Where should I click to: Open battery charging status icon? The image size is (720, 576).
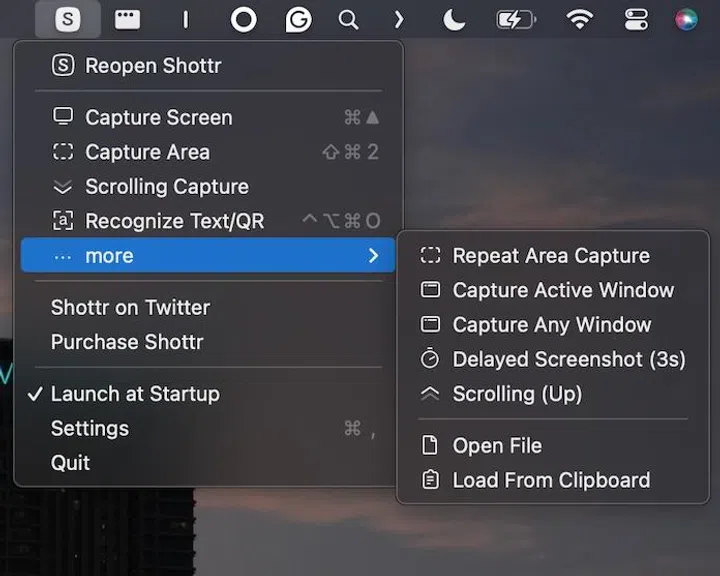pyautogui.click(x=516, y=20)
